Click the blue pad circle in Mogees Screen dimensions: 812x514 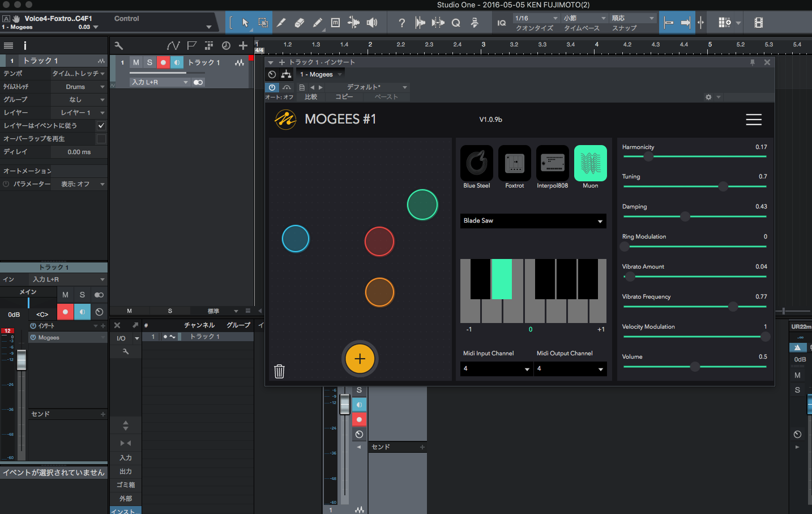(x=296, y=239)
